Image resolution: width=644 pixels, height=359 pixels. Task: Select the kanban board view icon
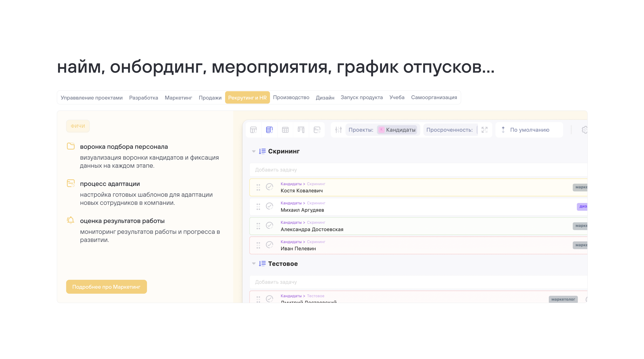[253, 130]
